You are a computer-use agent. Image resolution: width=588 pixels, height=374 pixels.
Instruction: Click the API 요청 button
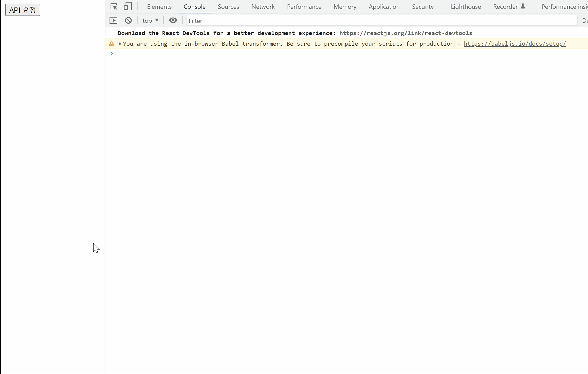coord(23,10)
